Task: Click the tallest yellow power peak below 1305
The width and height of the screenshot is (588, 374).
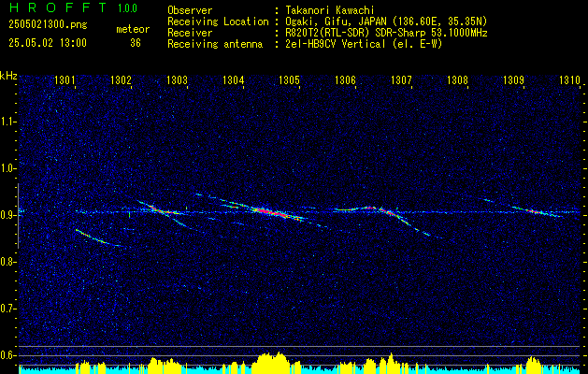Action: click(280, 363)
